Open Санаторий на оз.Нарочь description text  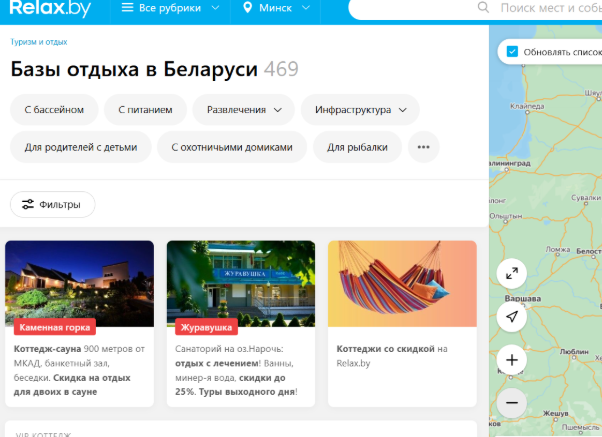pyautogui.click(x=236, y=370)
